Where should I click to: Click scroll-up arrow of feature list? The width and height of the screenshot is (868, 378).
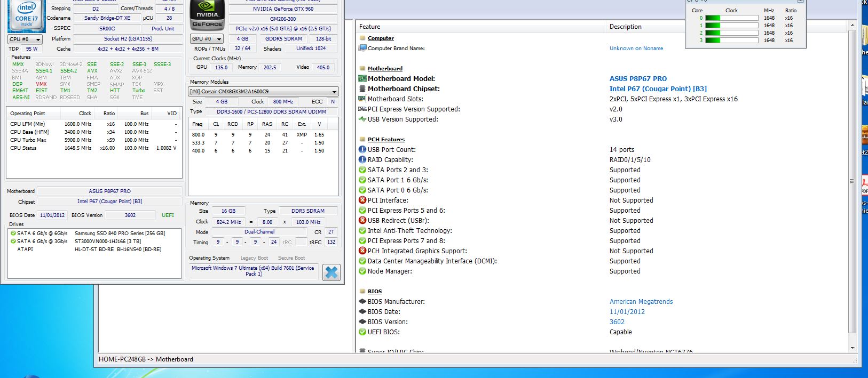[x=852, y=26]
